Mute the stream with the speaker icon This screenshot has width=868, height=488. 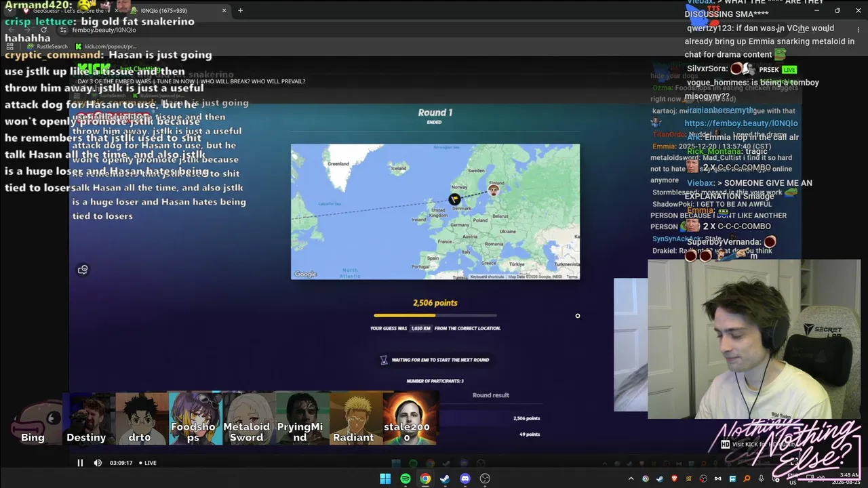pos(98,463)
